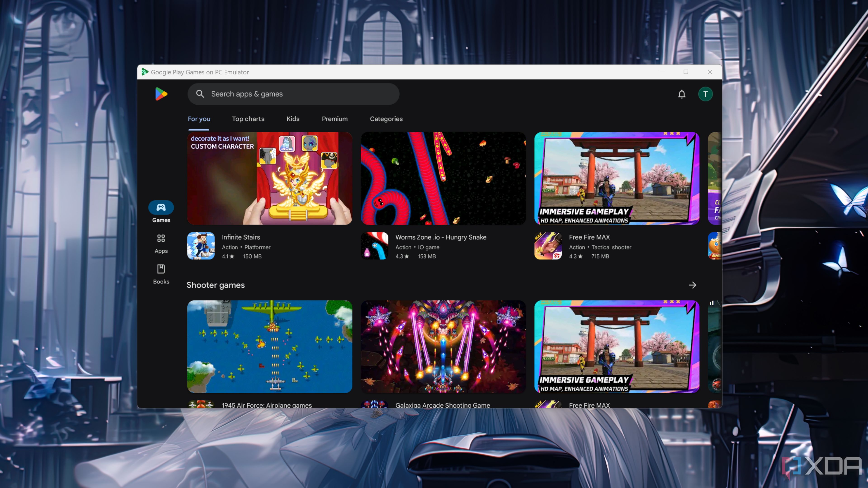Image resolution: width=868 pixels, height=488 pixels.
Task: Click the search input field
Action: point(293,94)
